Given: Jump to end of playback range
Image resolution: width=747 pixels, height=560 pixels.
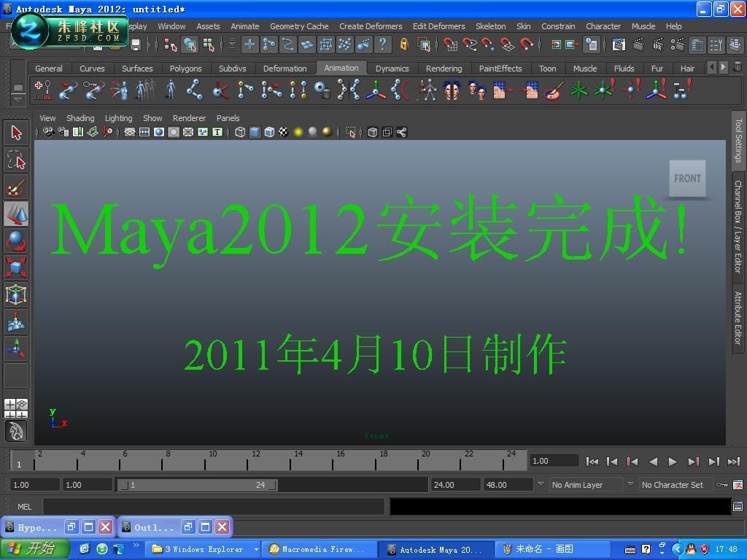Looking at the screenshot, I should click(734, 462).
